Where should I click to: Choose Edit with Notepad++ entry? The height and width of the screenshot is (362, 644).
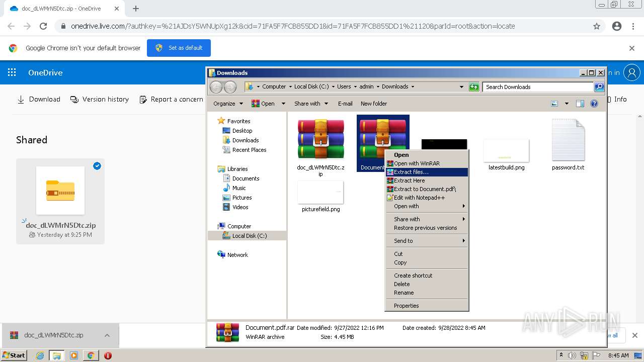[427, 198]
